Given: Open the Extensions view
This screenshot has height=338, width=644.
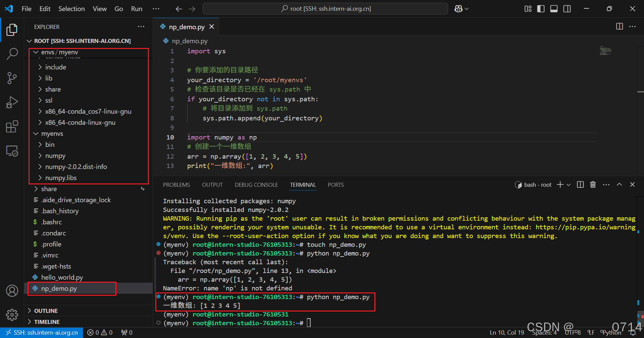Looking at the screenshot, I should 12,127.
